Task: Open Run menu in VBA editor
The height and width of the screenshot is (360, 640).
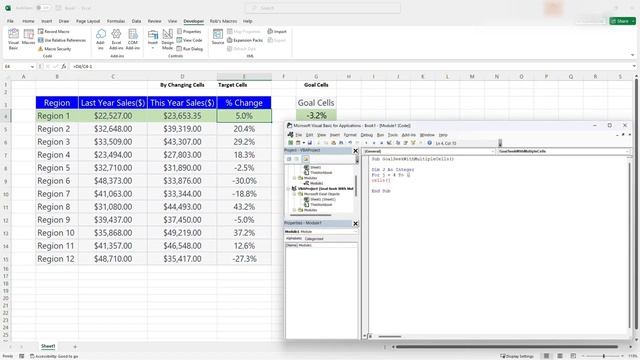Action: tap(380, 135)
